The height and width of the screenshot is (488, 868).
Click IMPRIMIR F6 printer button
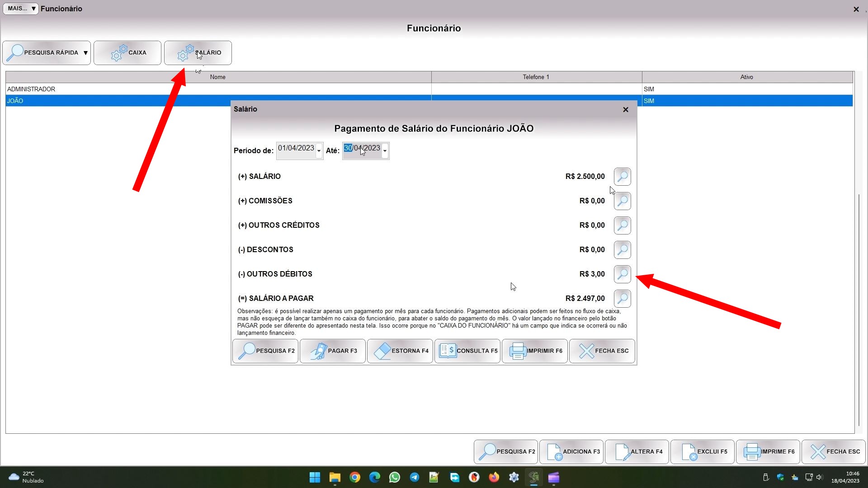coord(535,351)
